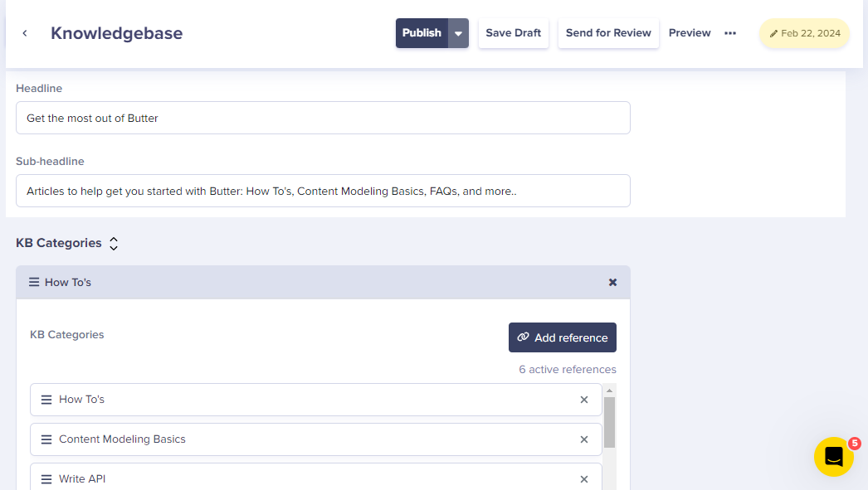Click the references list scrollbar thumb
Viewport: 868px width, 490px height.
coord(609,423)
